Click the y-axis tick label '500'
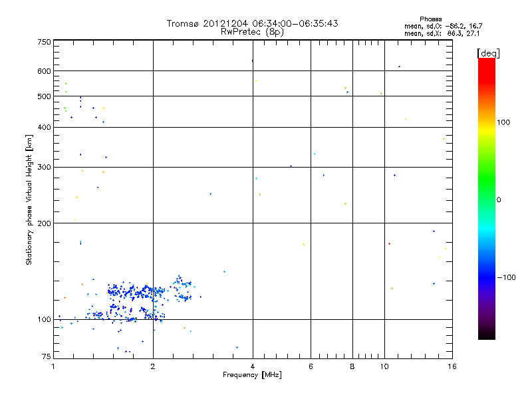Image resolution: width=532 pixels, height=399 pixels. click(45, 96)
